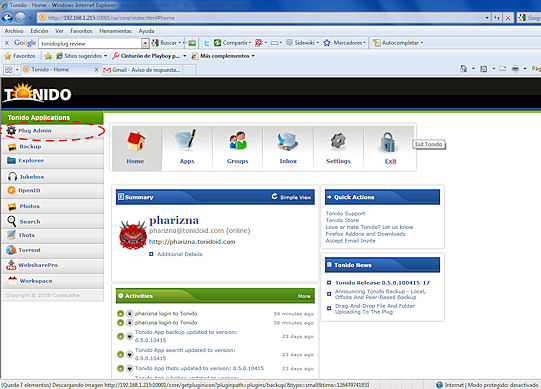Click the Tonido Support link
The image size is (541, 389).
pos(345,213)
